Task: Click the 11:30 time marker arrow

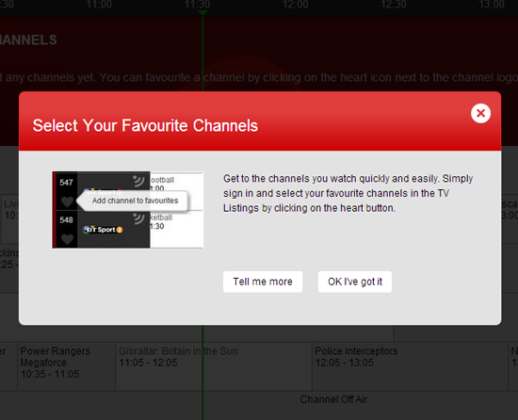Action: pos(202,12)
